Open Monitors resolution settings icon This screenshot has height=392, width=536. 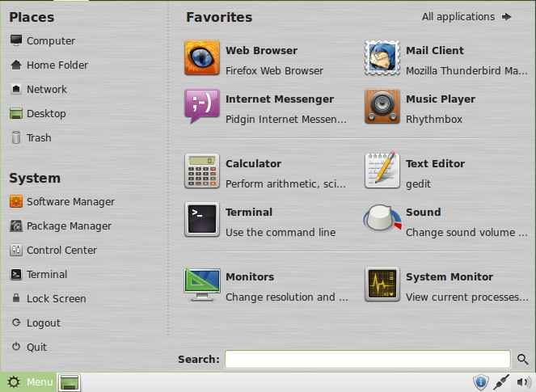(201, 284)
